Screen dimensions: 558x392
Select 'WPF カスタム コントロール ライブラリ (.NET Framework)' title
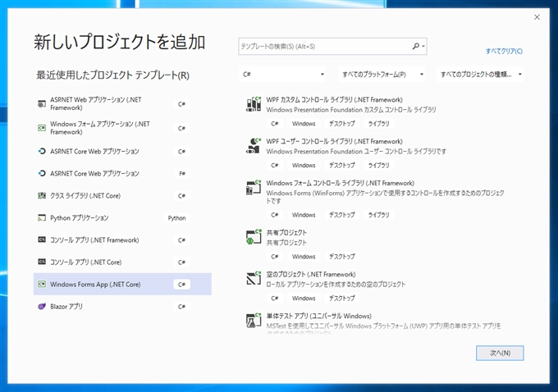tap(334, 99)
